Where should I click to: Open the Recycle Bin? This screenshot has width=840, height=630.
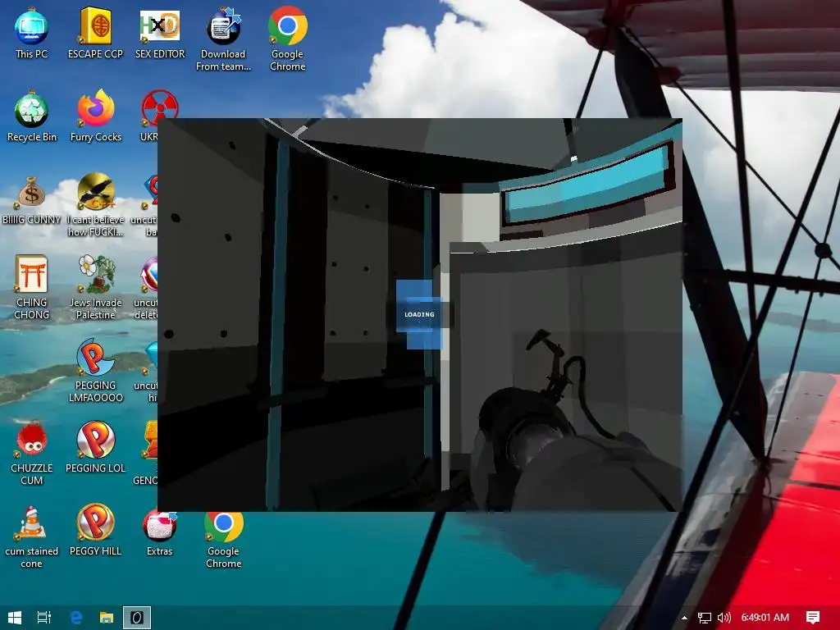(x=32, y=116)
